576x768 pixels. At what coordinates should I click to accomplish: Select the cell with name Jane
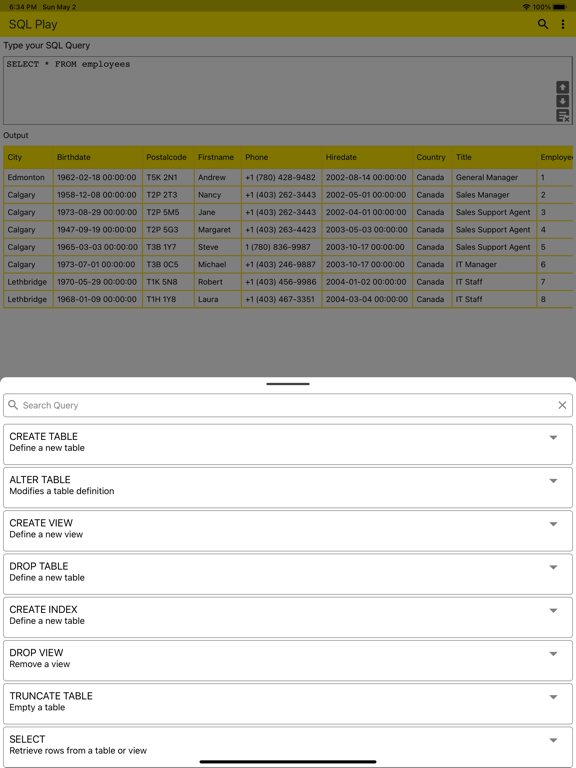coord(217,212)
